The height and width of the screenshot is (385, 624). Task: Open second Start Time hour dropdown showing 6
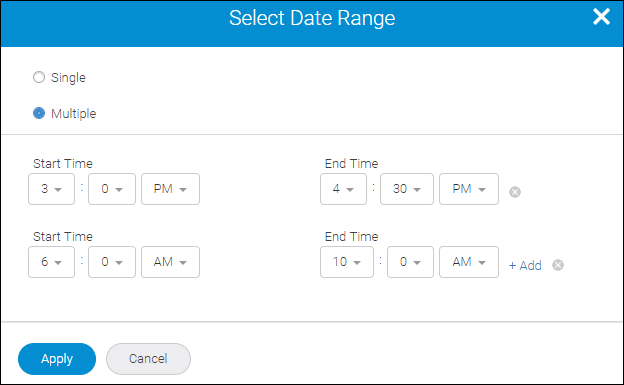pos(51,262)
